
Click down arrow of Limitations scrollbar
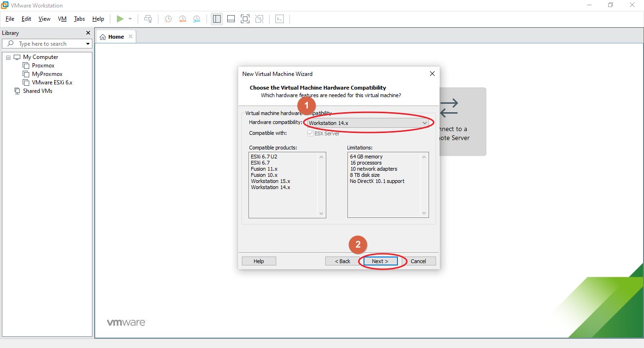[x=424, y=213]
